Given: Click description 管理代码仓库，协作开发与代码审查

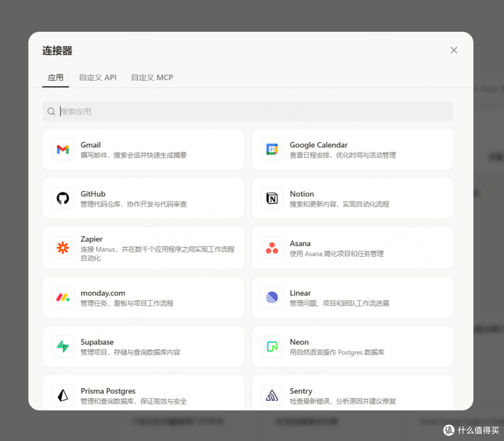Looking at the screenshot, I should [134, 204].
